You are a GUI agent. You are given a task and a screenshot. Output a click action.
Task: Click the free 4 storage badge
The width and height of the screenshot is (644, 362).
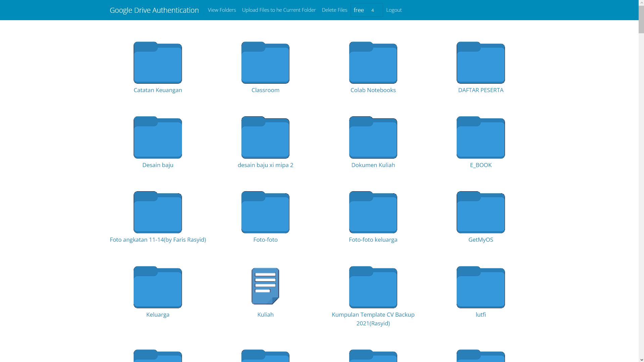[367, 10]
